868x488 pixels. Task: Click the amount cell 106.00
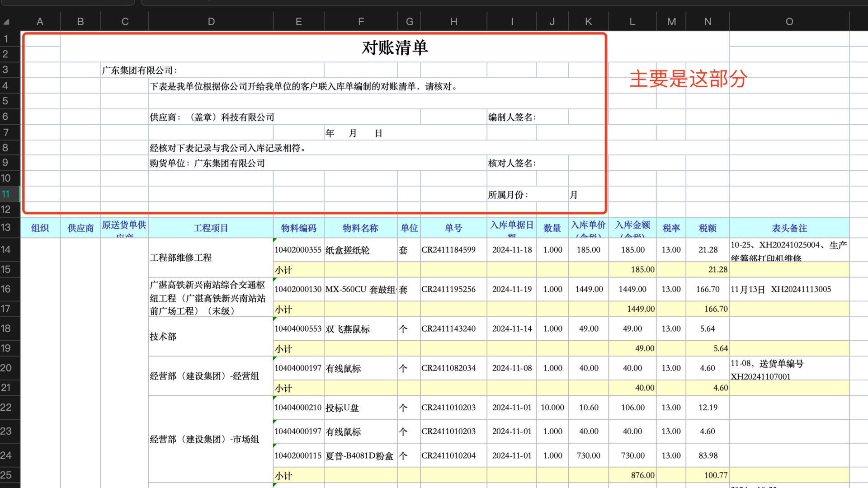coord(632,407)
